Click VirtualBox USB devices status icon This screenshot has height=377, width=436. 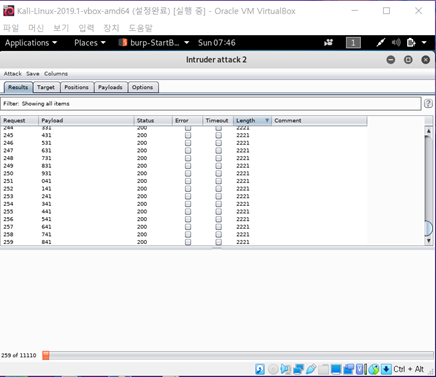click(x=311, y=369)
